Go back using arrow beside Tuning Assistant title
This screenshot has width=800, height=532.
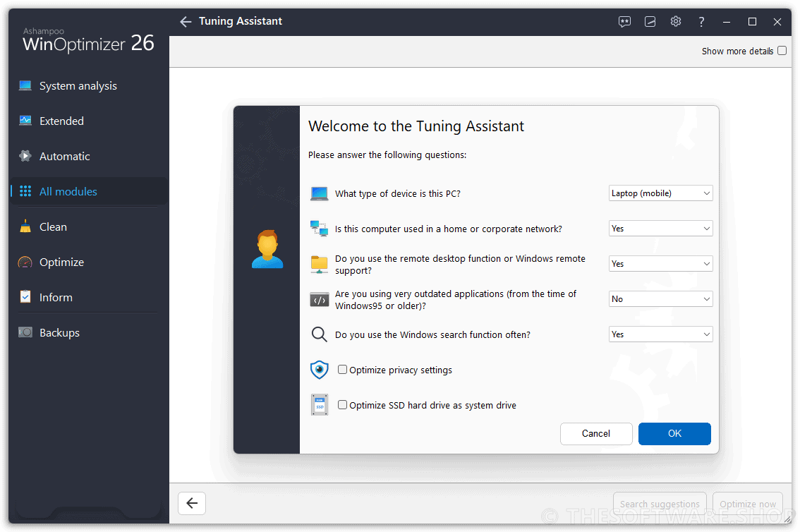[x=186, y=21]
